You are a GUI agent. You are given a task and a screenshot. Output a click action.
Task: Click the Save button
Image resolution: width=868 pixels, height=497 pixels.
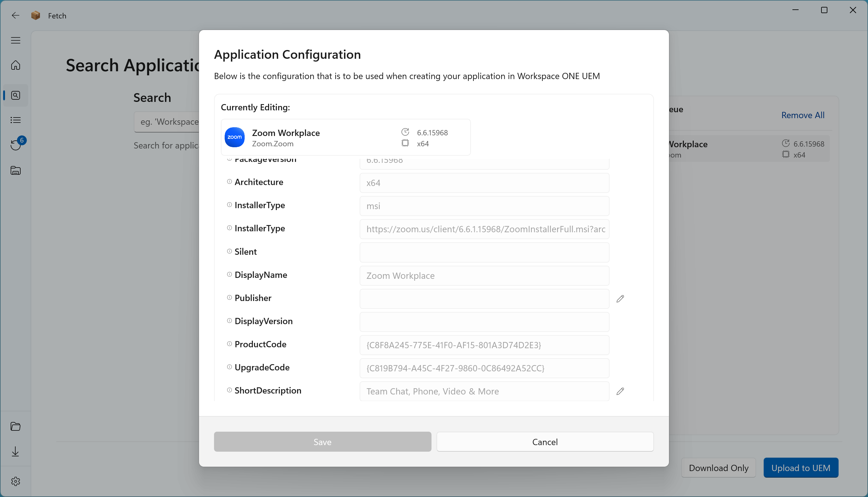click(x=322, y=442)
